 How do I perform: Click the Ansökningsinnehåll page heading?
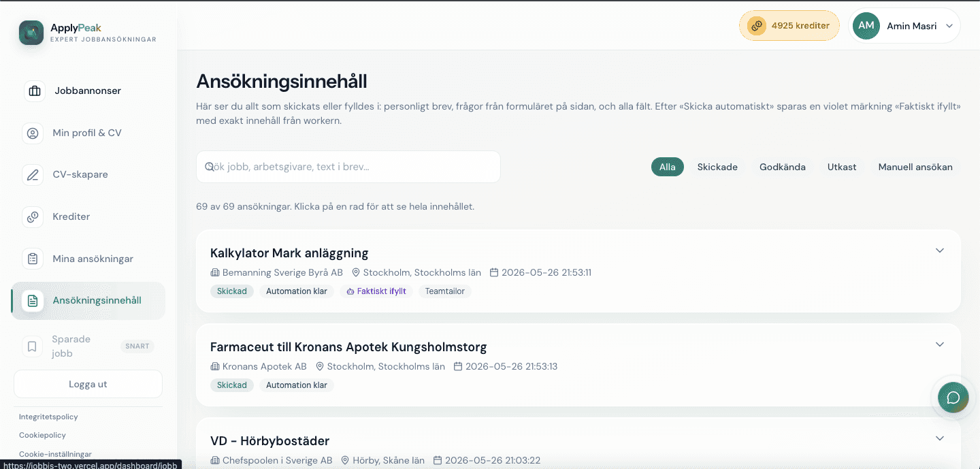click(282, 81)
